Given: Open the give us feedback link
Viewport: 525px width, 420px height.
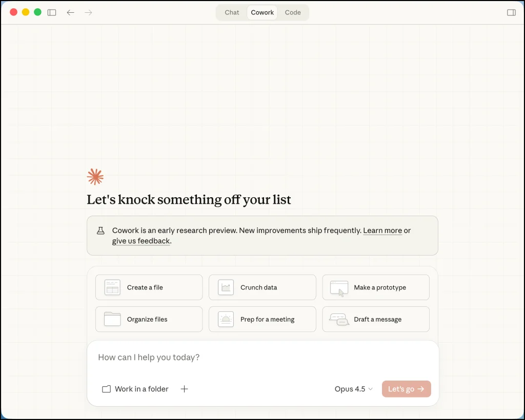Looking at the screenshot, I should tap(141, 241).
